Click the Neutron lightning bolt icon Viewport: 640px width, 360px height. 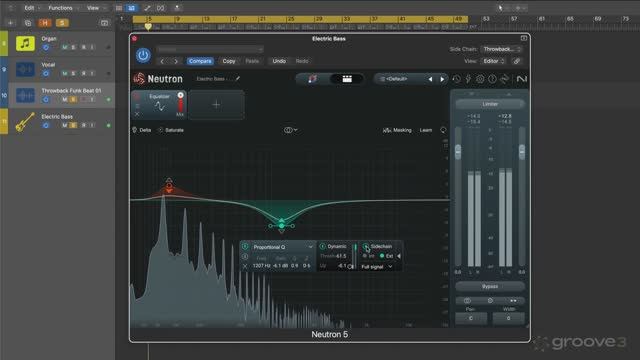pos(468,79)
